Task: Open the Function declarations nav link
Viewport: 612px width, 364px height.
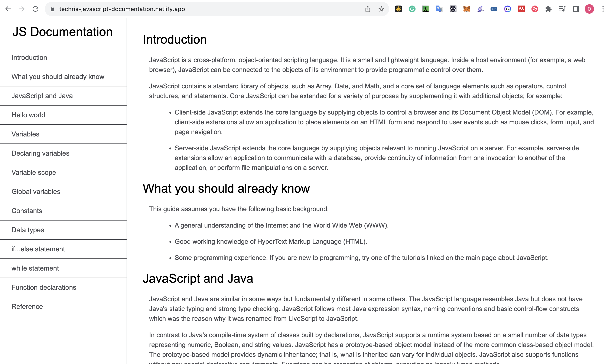Action: pyautogui.click(x=44, y=287)
